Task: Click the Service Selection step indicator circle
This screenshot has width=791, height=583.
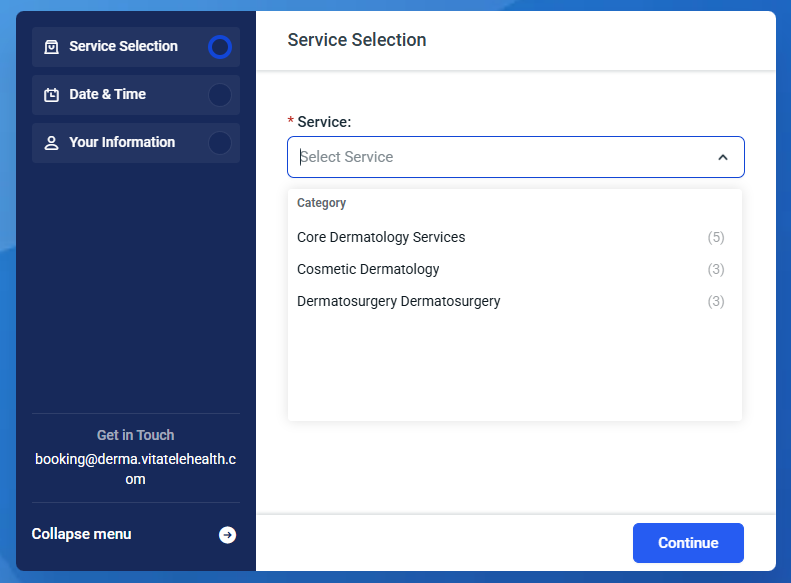Action: (220, 47)
